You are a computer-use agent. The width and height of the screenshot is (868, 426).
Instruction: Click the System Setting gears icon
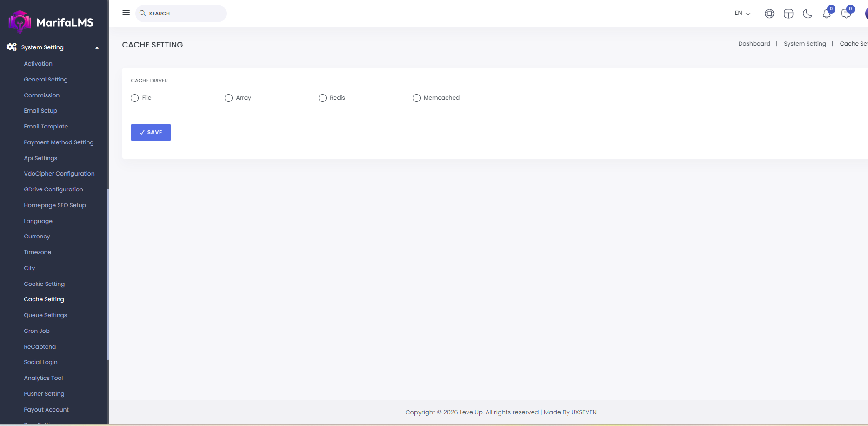pyautogui.click(x=12, y=47)
